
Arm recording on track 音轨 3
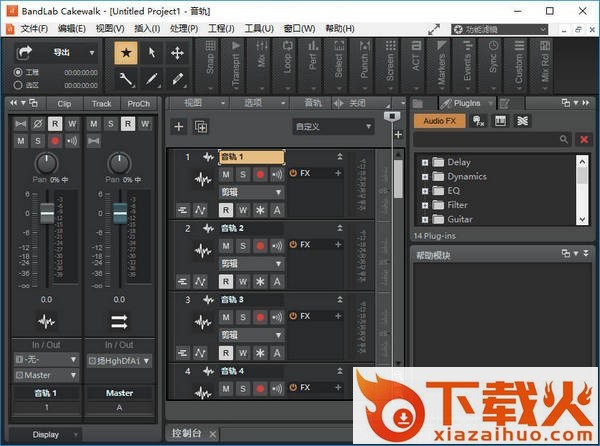coord(260,317)
